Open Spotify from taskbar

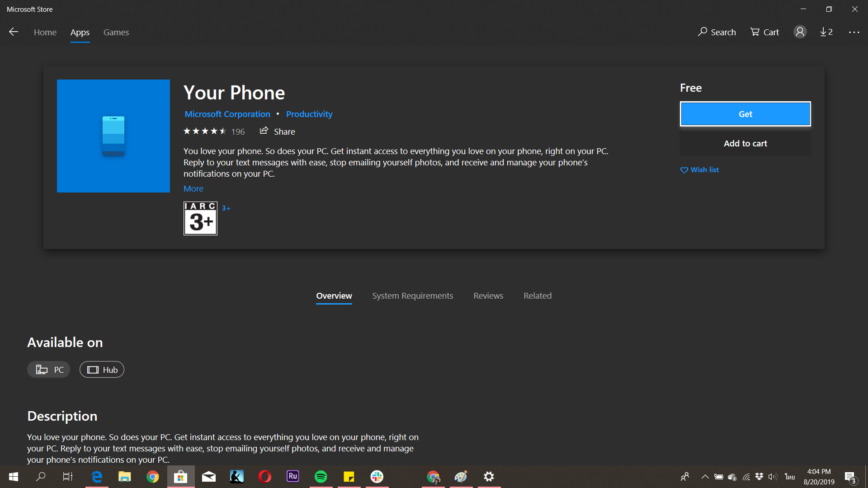[321, 477]
